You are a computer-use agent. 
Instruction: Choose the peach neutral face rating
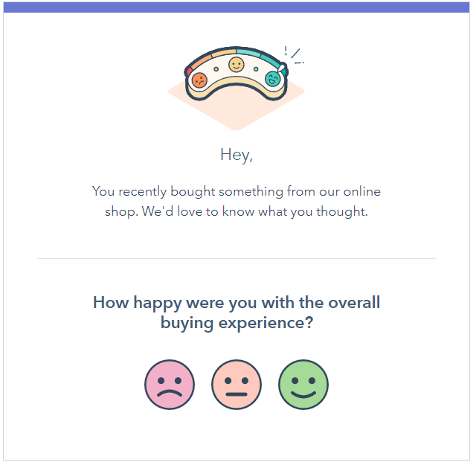(x=237, y=385)
